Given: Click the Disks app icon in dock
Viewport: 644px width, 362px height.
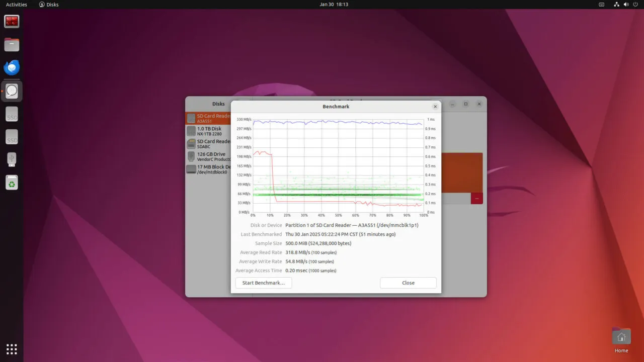Looking at the screenshot, I should 12,91.
